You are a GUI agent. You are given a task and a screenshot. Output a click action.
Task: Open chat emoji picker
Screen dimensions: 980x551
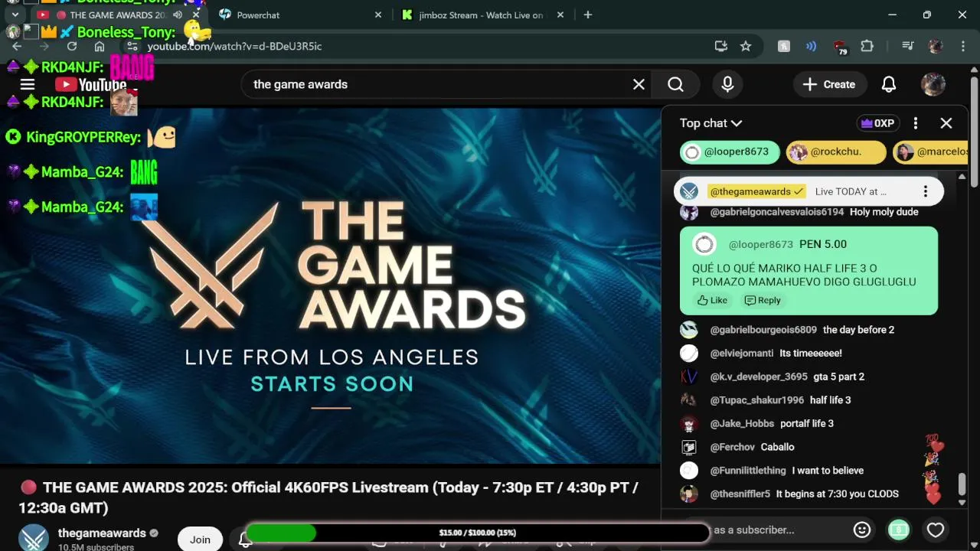(x=862, y=530)
